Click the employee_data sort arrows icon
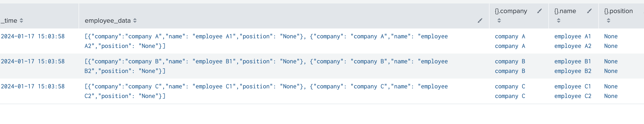Screen dimensions: 644x124 [x=135, y=21]
